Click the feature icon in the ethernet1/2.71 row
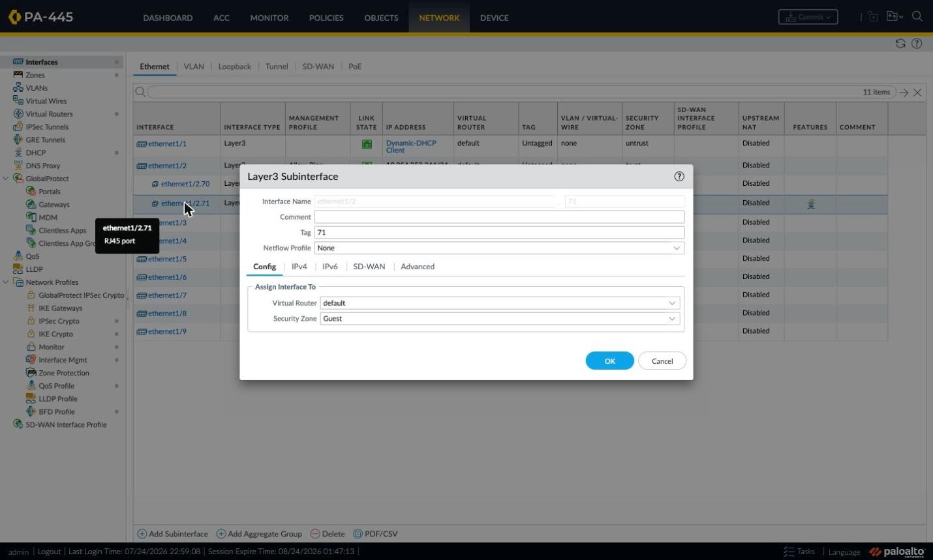This screenshot has height=560, width=933. (811, 204)
